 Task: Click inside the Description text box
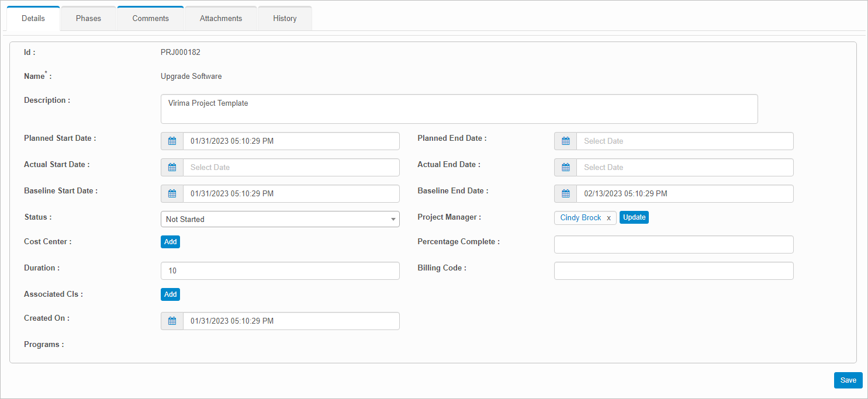[x=459, y=109]
